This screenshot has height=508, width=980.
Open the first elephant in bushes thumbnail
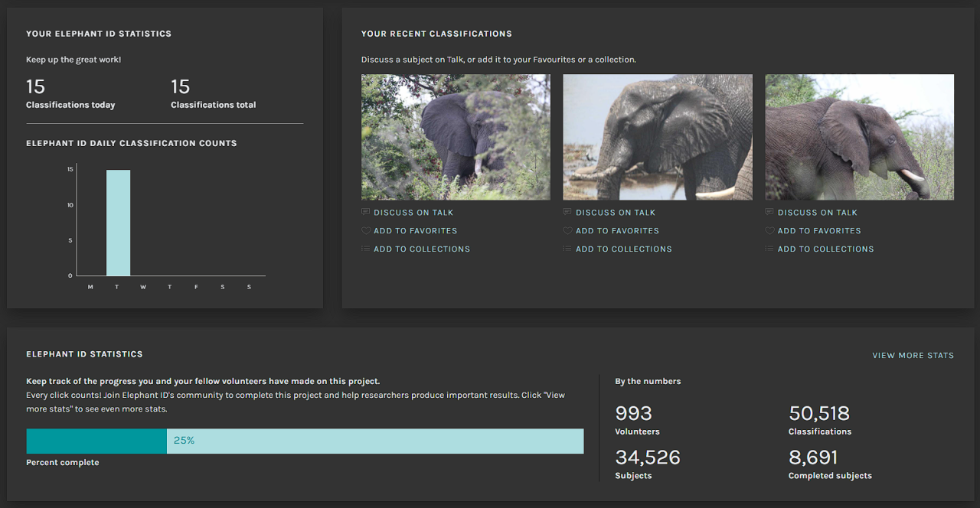(x=456, y=137)
